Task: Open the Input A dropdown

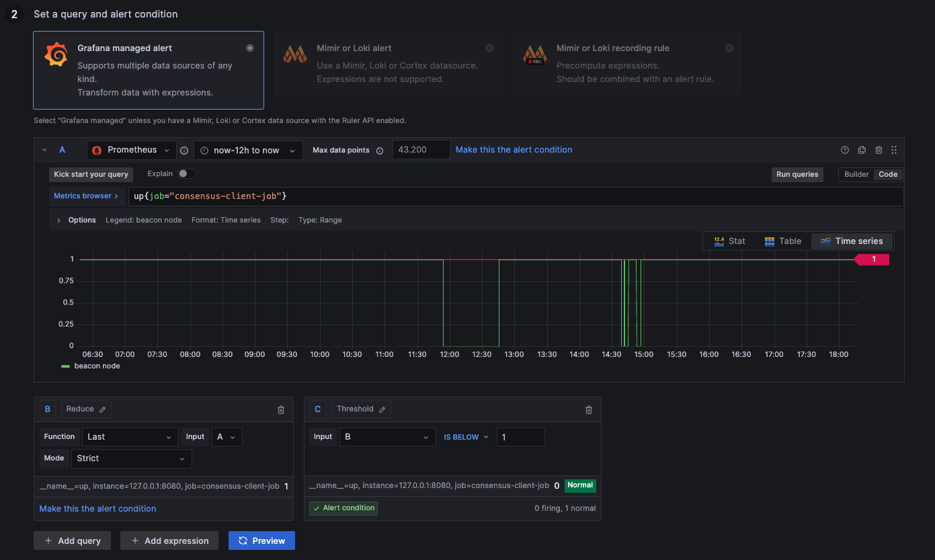Action: pyautogui.click(x=227, y=437)
